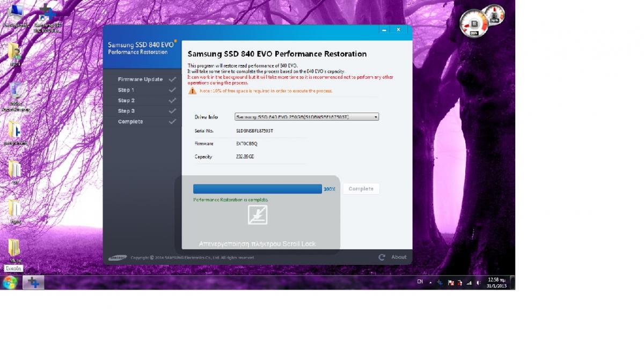
Task: Show hidden tray icons arrow
Action: pos(430,283)
